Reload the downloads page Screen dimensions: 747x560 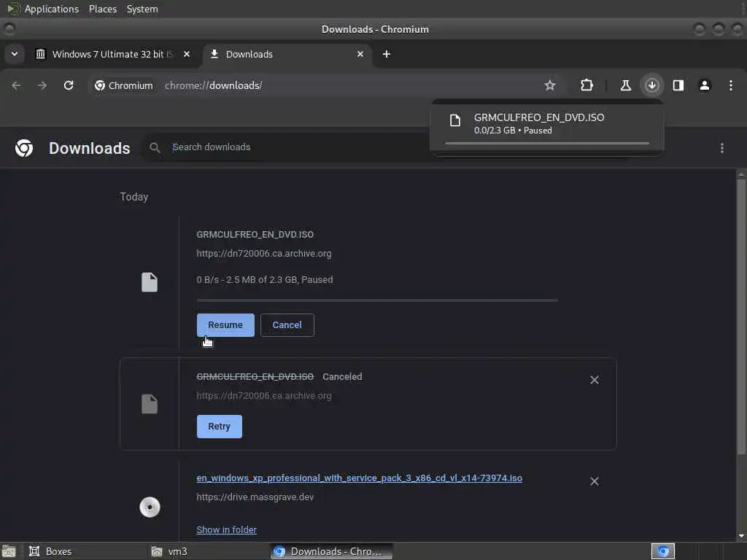[69, 85]
